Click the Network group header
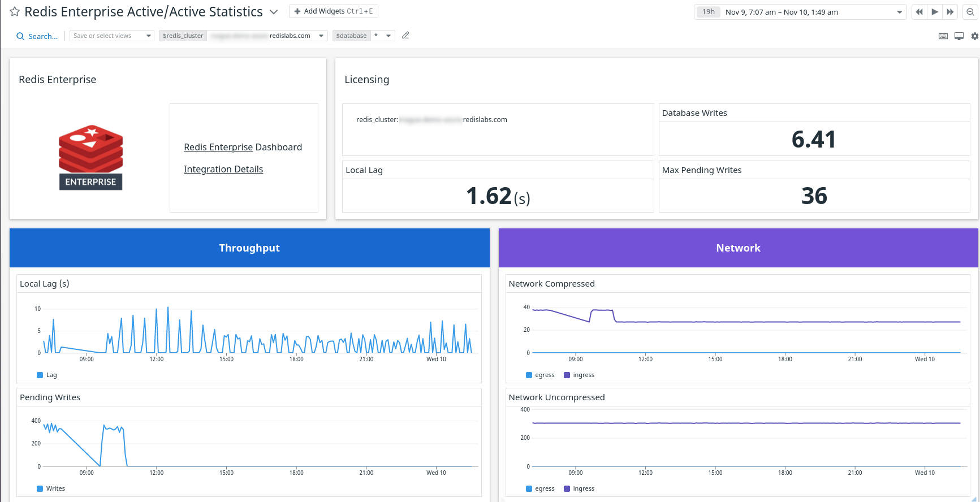Screen dimensions: 980x502 738,248
